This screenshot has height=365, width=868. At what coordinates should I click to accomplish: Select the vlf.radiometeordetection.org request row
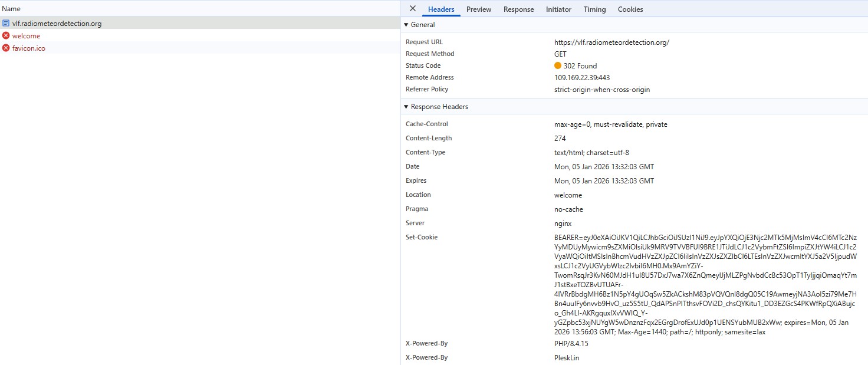point(57,24)
